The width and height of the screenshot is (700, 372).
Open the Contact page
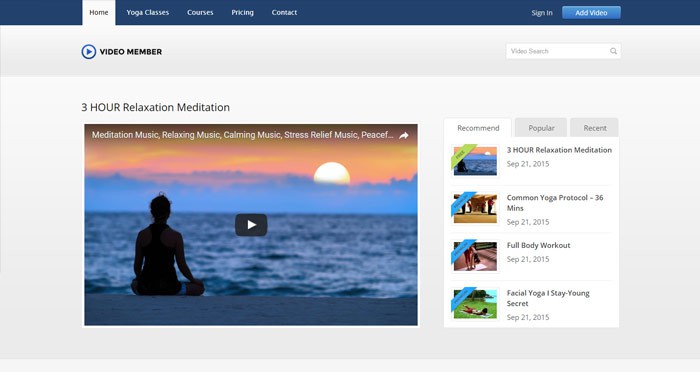(284, 13)
